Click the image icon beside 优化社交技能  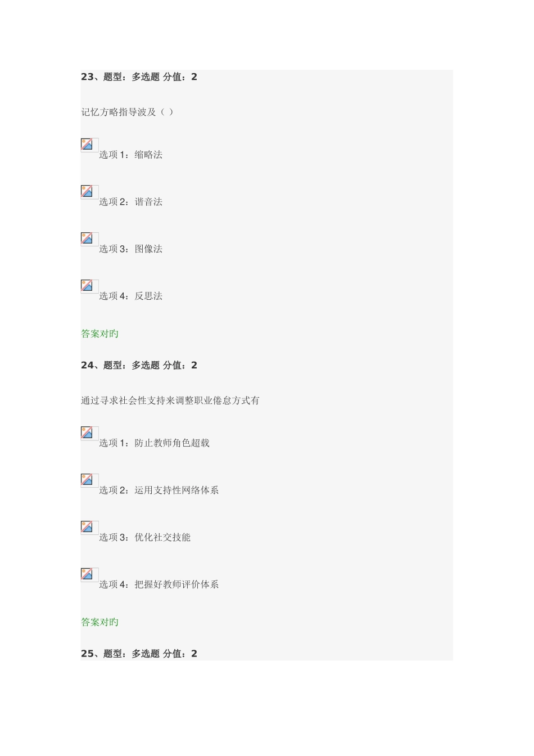tap(88, 528)
